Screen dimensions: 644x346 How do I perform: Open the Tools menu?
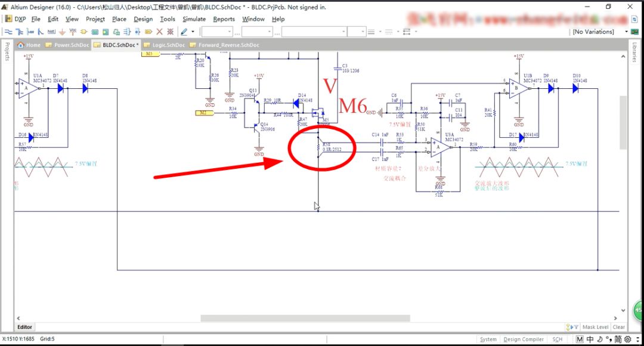click(168, 19)
